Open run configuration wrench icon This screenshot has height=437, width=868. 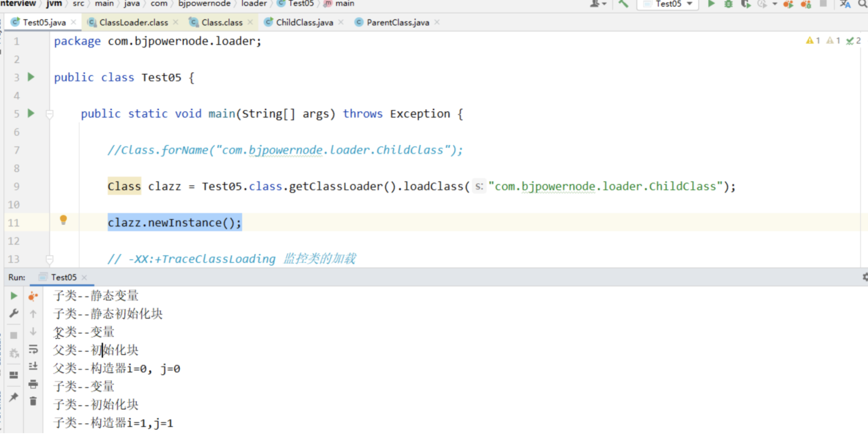(x=14, y=313)
